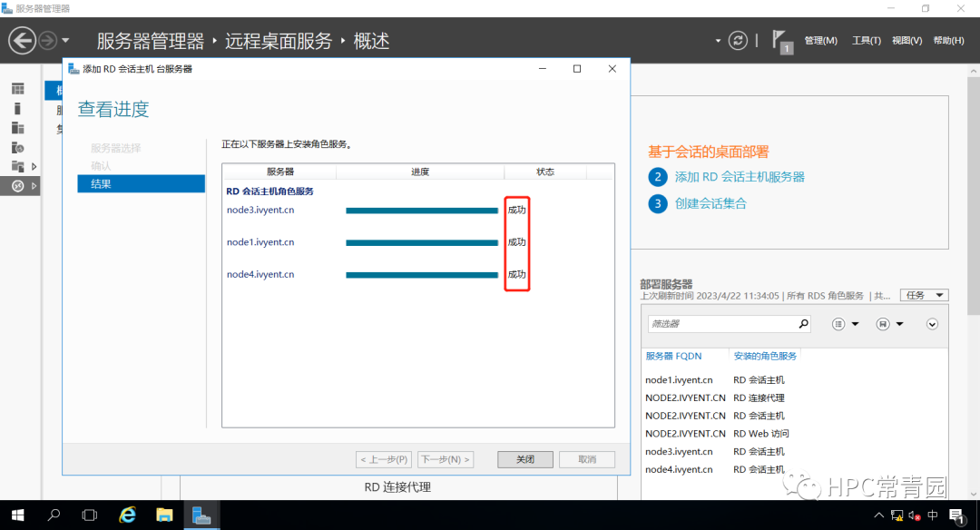
Task: Select the NODE2.IVYENT.CN RD 连接代理 row
Action: (x=794, y=398)
